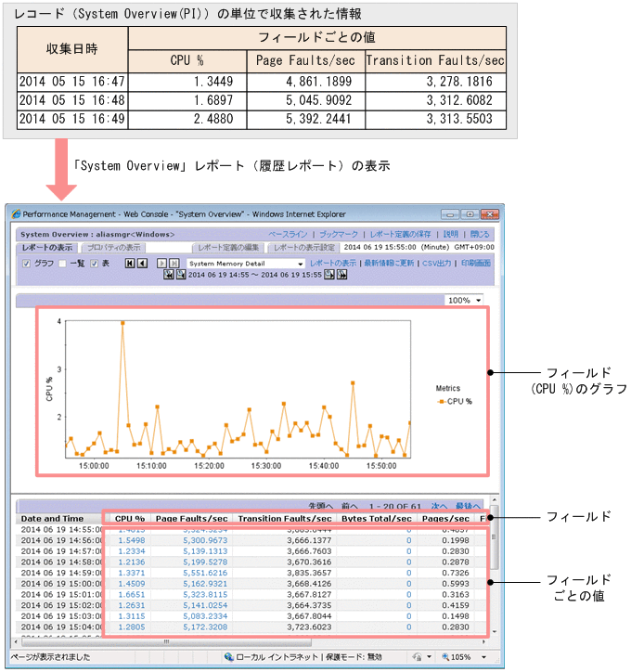Switch to プロパティの表示 tab
This screenshot has height=672, width=631.
pos(114,247)
